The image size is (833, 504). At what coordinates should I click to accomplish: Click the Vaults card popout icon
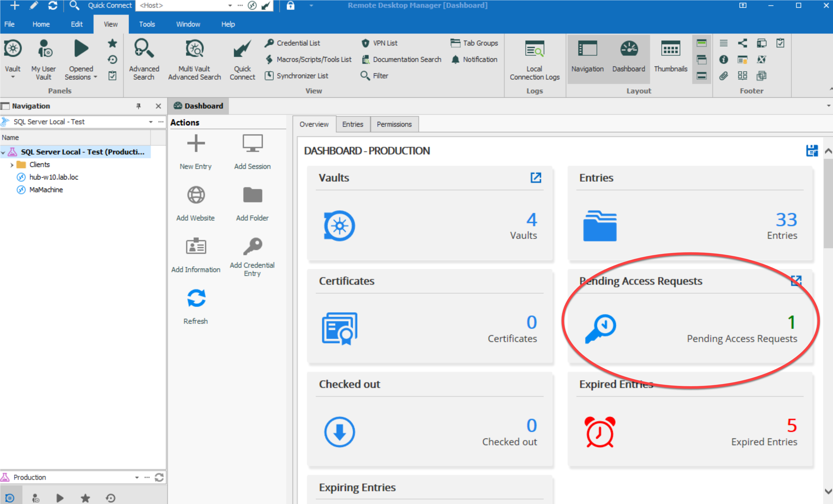tap(536, 178)
